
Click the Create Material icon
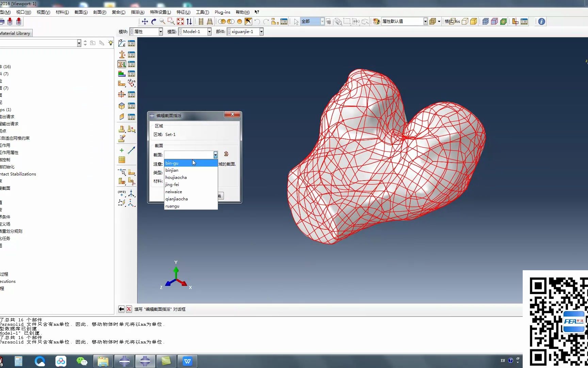122,43
